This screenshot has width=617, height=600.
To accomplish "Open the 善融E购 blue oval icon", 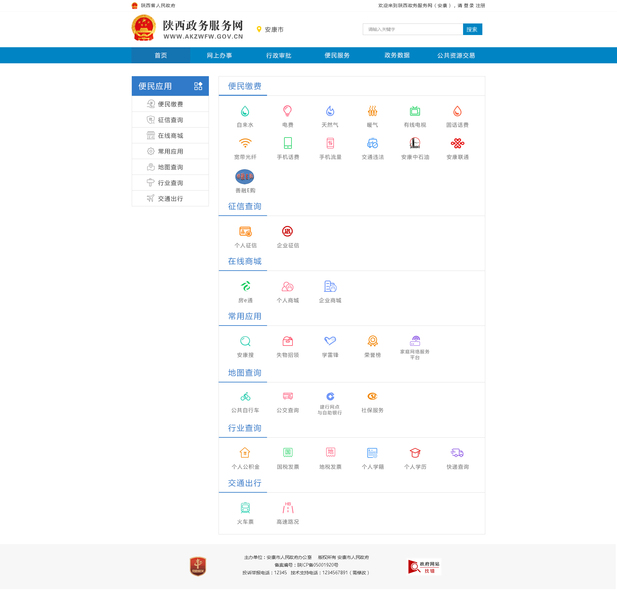I will click(x=245, y=177).
